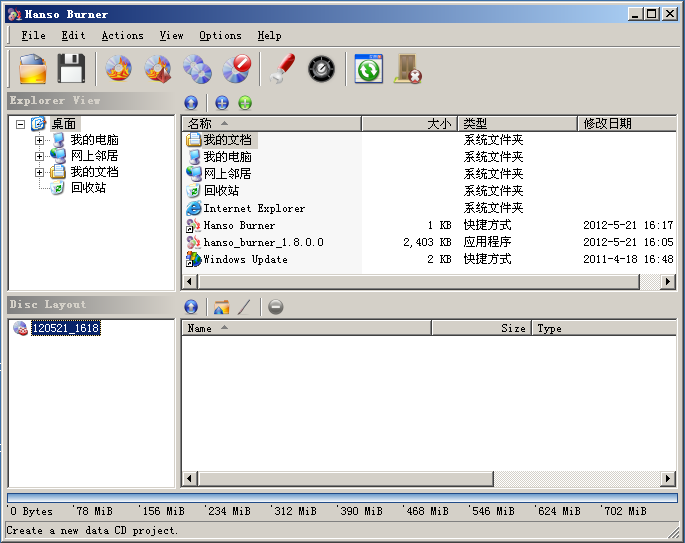Open the Help menu
This screenshot has height=543, width=685.
click(x=269, y=35)
